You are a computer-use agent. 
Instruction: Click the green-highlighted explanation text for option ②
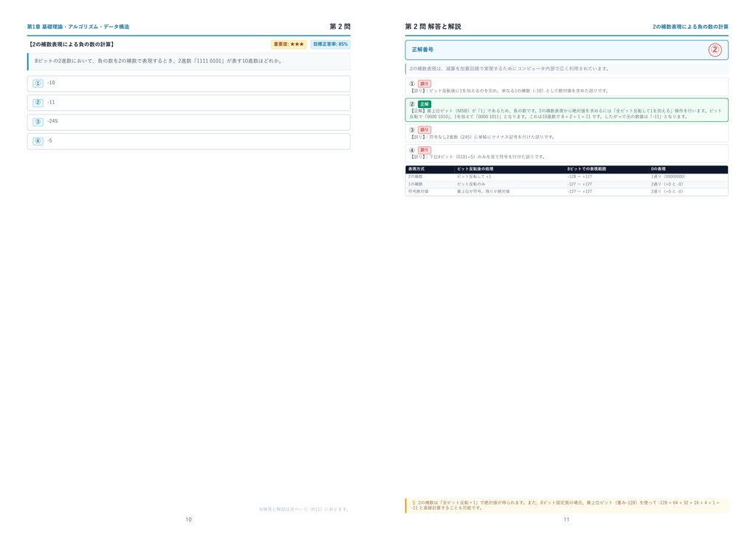click(x=566, y=113)
